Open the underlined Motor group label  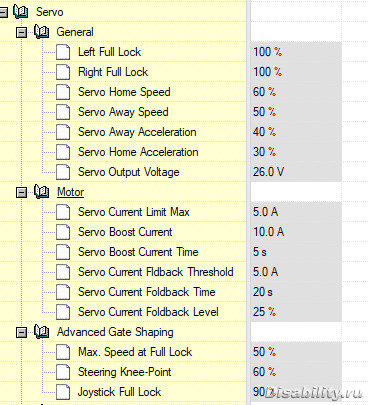click(x=70, y=192)
